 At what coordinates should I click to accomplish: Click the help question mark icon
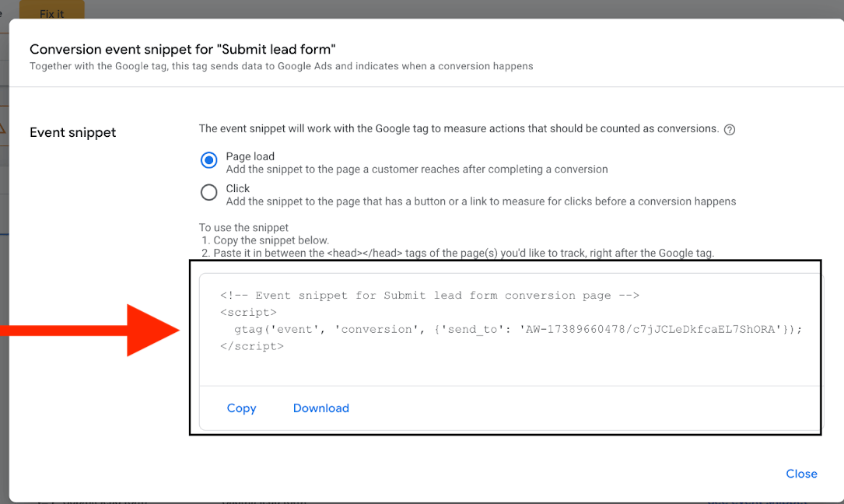coord(729,130)
